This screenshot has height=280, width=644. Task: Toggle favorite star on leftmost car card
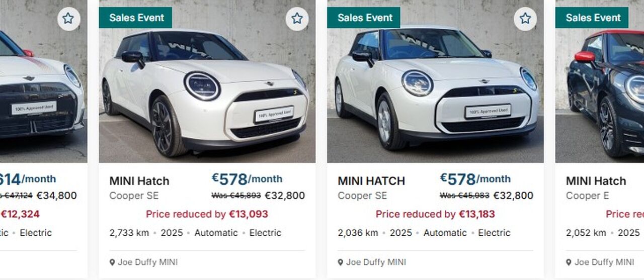(x=68, y=19)
